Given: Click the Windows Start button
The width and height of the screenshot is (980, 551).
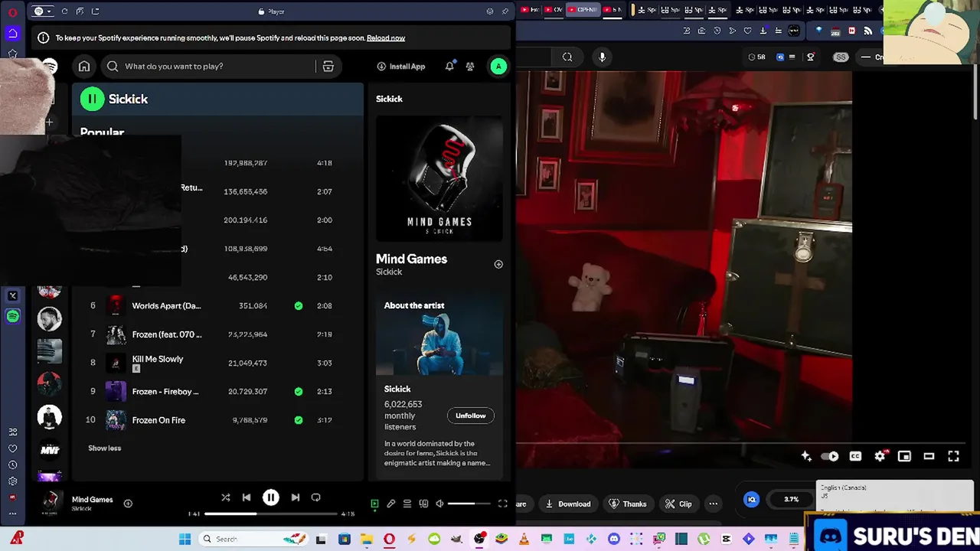Looking at the screenshot, I should coord(185,539).
